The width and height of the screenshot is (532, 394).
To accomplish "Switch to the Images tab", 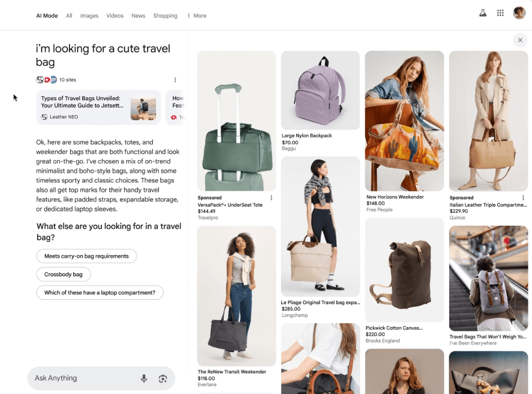I will point(89,16).
